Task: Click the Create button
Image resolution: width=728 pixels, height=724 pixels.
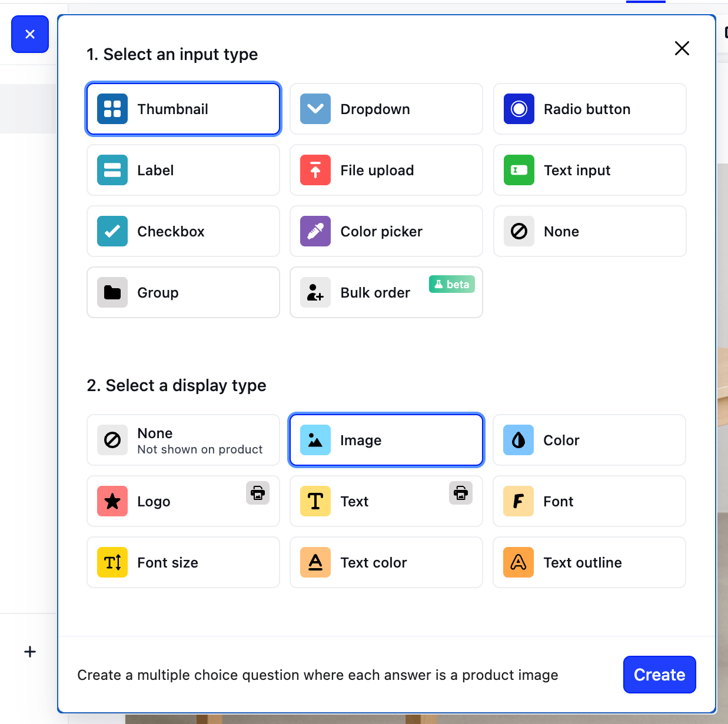Action: [659, 675]
